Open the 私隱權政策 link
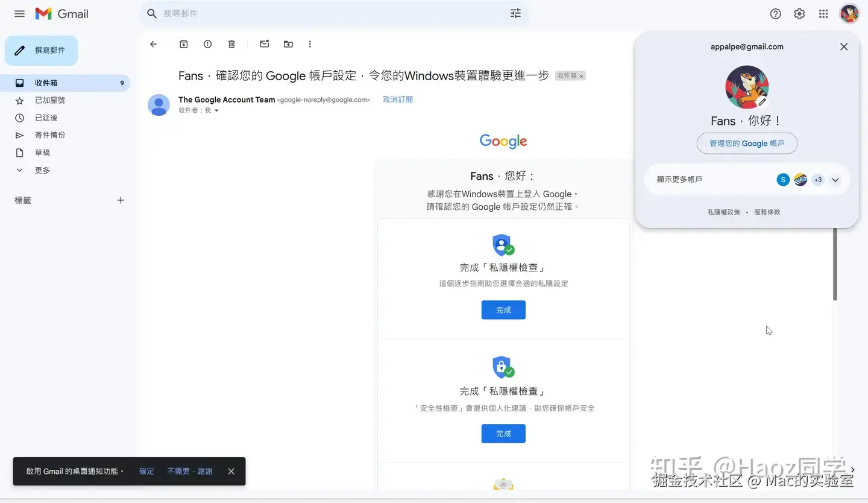The image size is (868, 503). (x=724, y=212)
